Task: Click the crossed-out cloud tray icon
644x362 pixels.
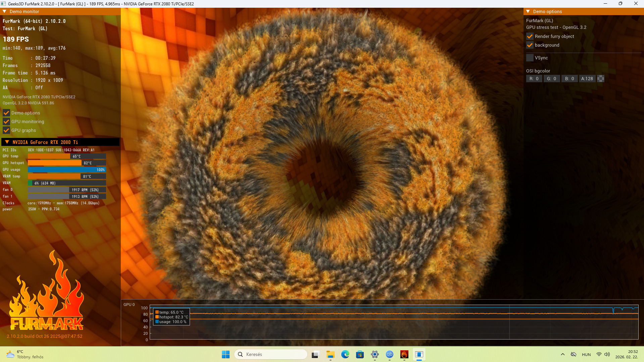Action: [574, 354]
